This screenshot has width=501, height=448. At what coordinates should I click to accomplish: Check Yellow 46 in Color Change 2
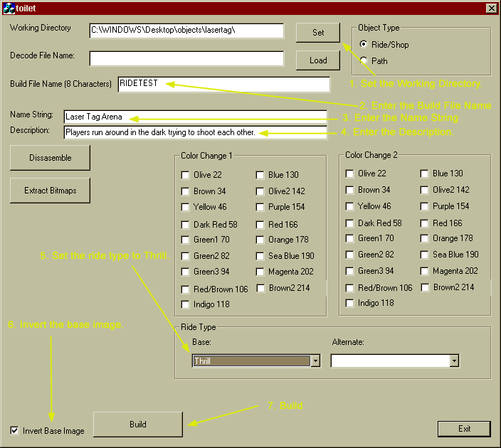click(x=349, y=206)
